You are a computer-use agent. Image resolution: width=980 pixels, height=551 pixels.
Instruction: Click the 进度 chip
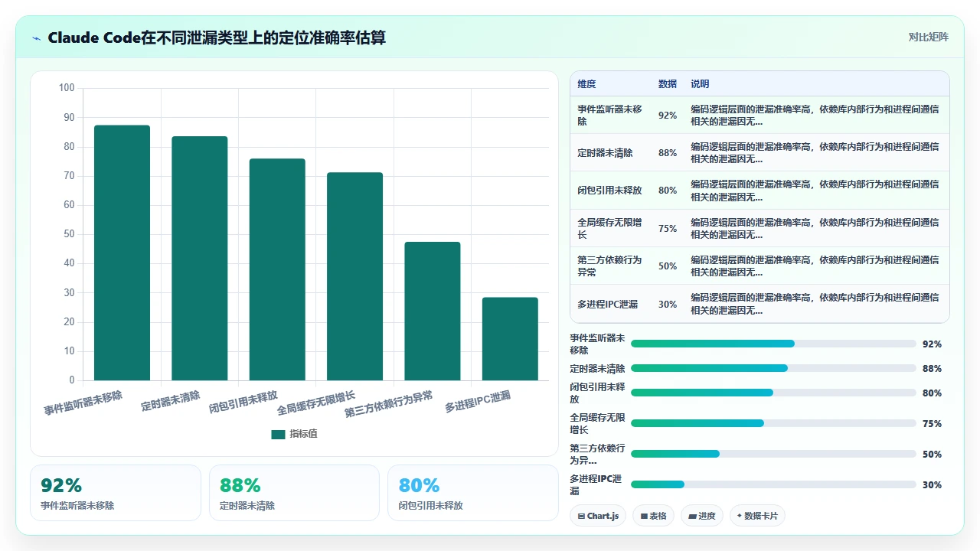click(701, 516)
